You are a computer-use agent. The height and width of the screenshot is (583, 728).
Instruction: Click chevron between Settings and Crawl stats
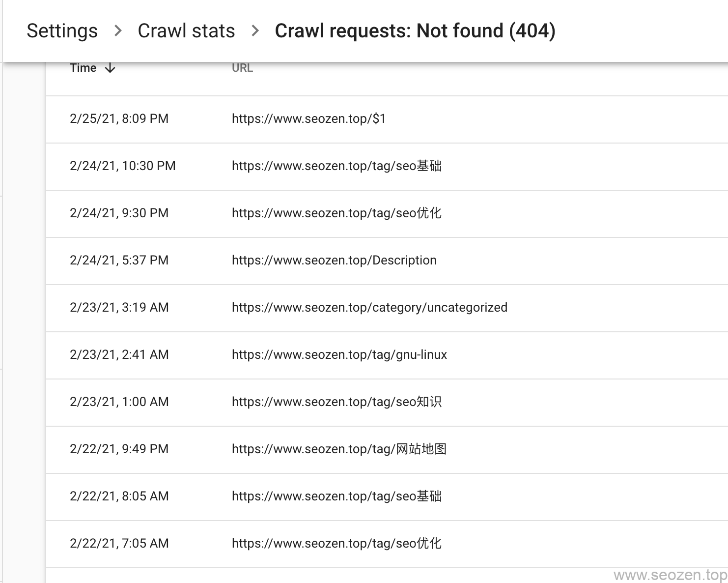[x=118, y=31]
